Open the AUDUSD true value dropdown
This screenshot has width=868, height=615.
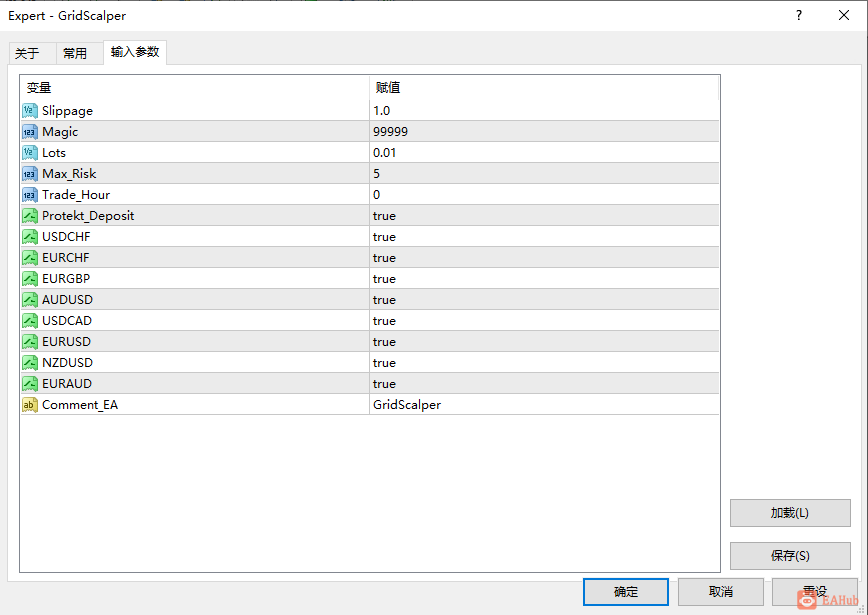coord(545,300)
